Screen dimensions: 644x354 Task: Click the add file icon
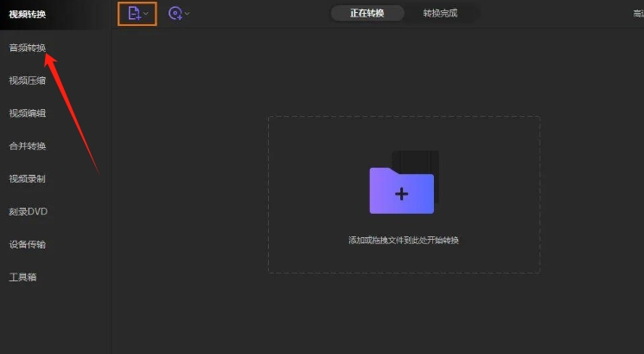pyautogui.click(x=134, y=14)
